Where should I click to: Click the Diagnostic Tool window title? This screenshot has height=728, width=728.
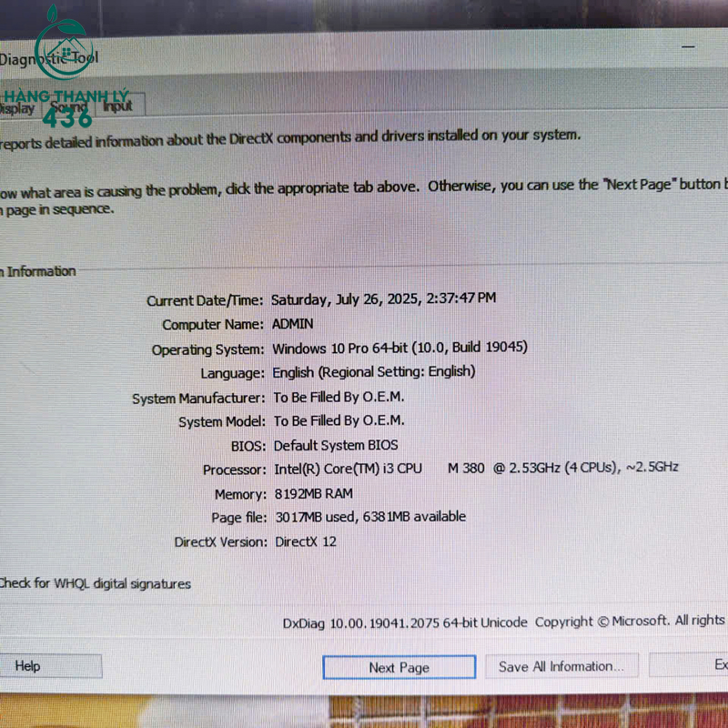tap(49, 59)
